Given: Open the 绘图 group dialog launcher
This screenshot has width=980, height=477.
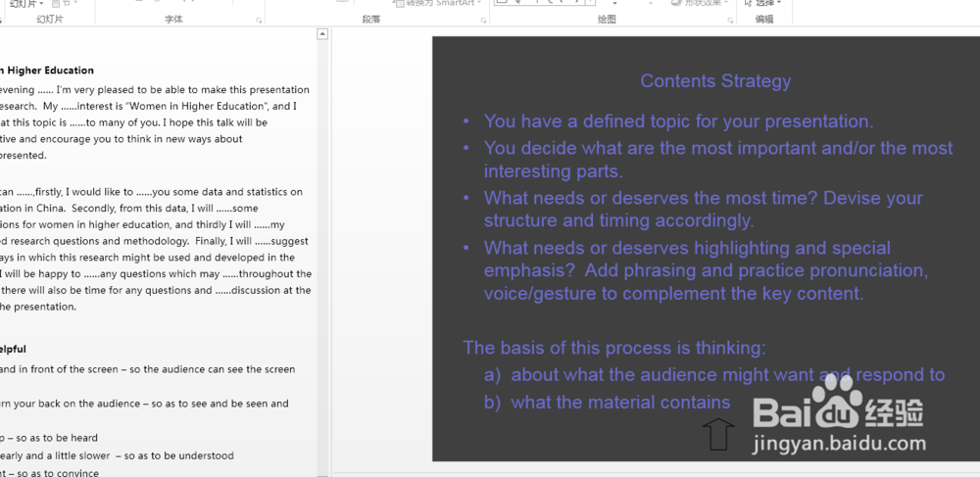Looking at the screenshot, I should point(730,21).
